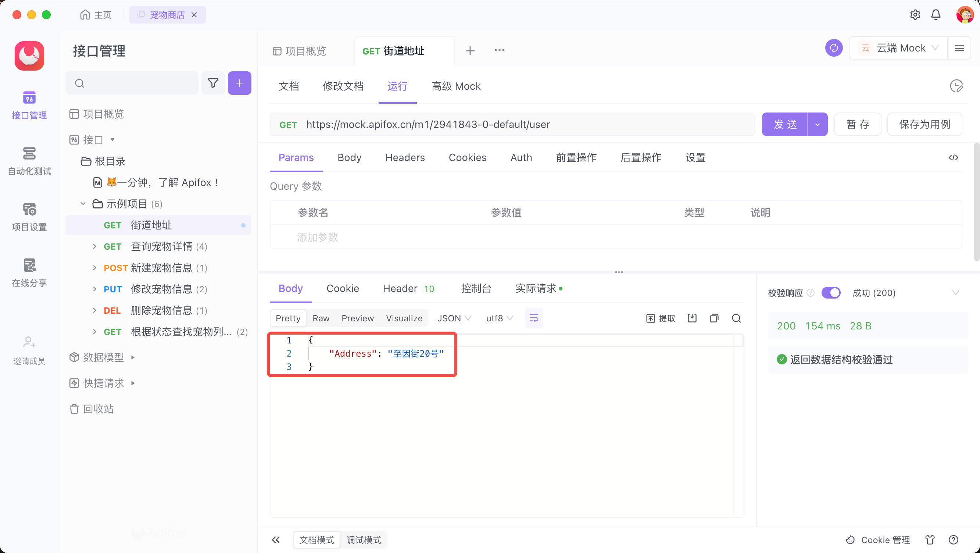The image size is (980, 553).
Task: Open the notification bell
Action: pos(936,15)
